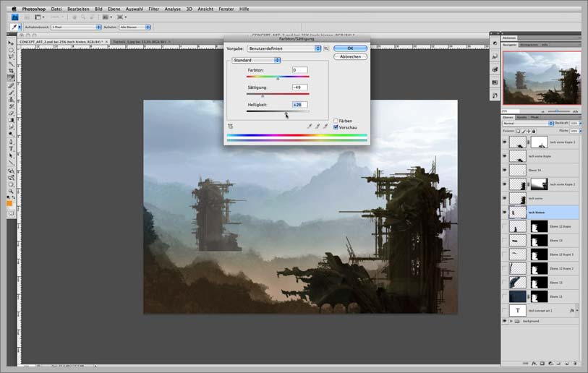The image size is (588, 373).
Task: Show the 'Ebene 12' layer
Action: 504,283
